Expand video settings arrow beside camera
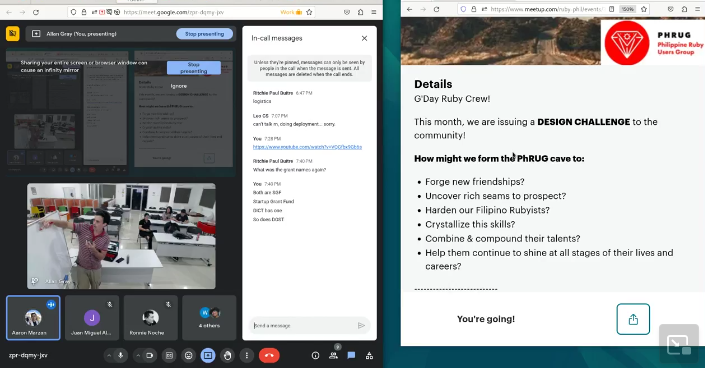The image size is (705, 368). [138, 355]
